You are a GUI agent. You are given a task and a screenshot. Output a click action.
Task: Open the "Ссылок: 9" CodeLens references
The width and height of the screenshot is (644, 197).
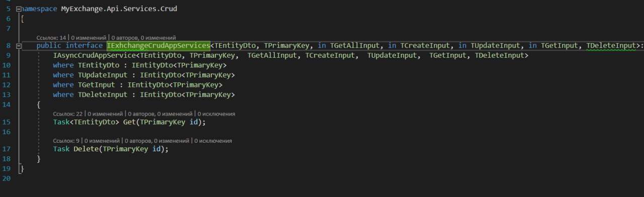66,141
